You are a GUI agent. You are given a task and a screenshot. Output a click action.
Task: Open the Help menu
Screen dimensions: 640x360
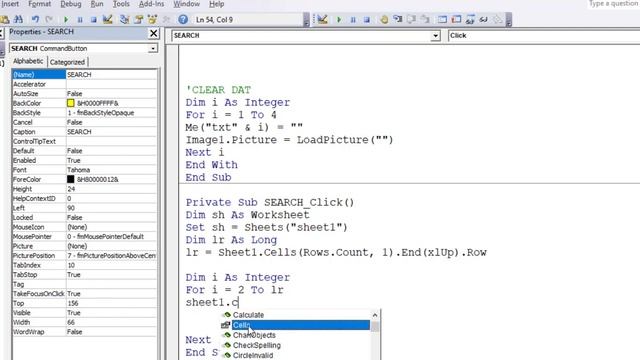(216, 4)
